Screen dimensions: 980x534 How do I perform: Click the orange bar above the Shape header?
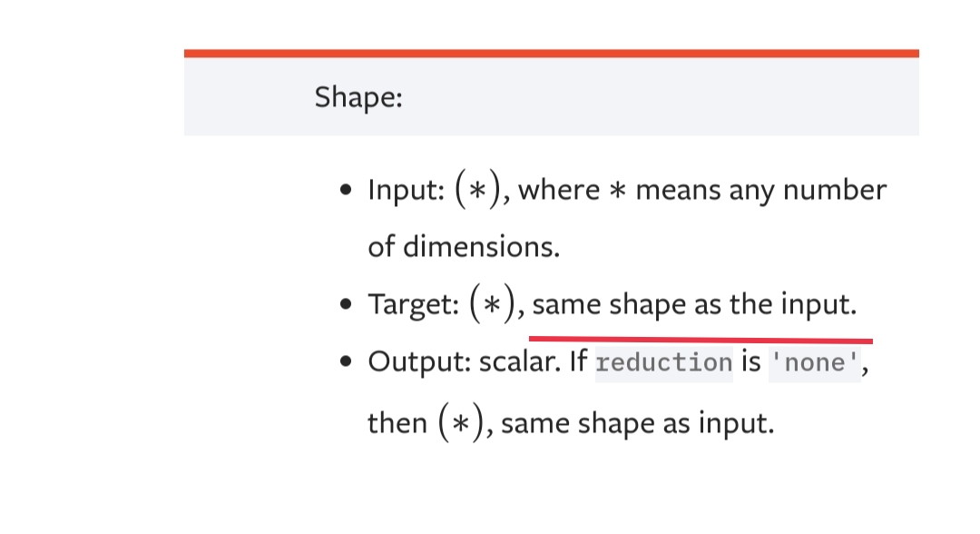point(551,54)
